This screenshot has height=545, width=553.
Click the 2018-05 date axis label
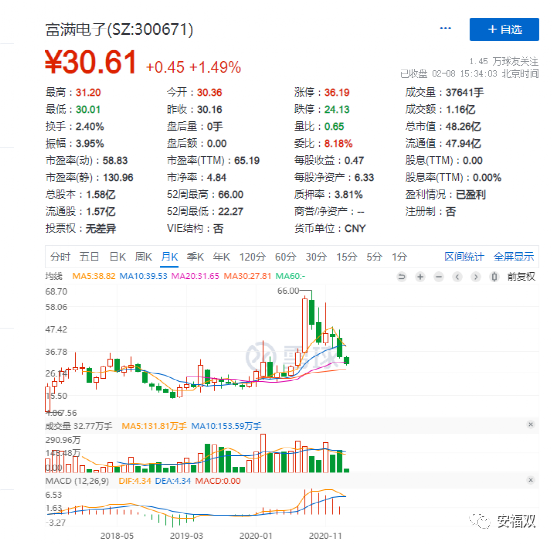(x=117, y=536)
